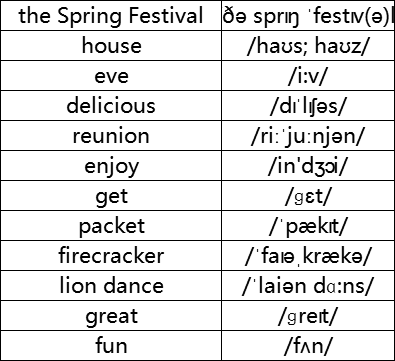Click the phonetic transcription /i:v/
395x361 pixels.
click(x=308, y=75)
